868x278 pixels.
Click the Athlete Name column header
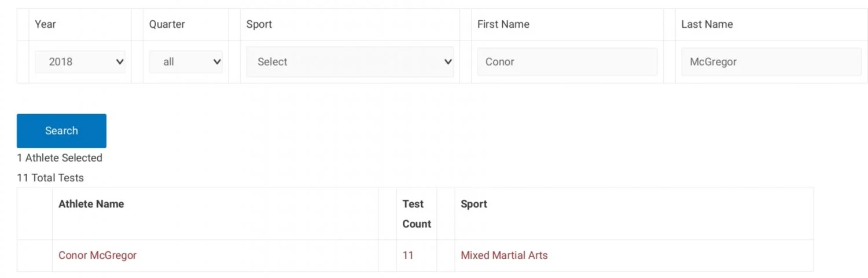click(x=91, y=204)
